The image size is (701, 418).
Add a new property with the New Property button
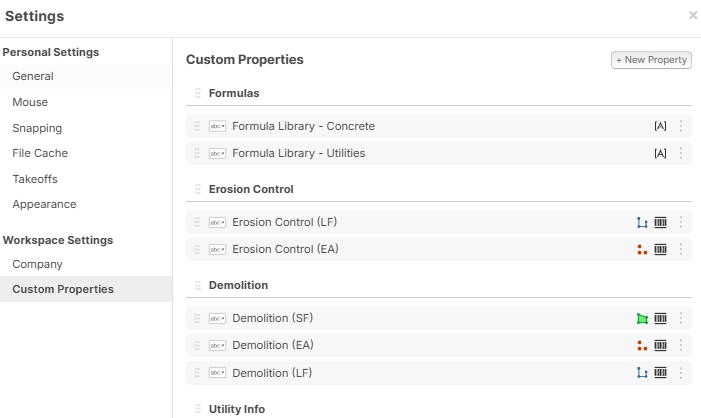coord(651,60)
